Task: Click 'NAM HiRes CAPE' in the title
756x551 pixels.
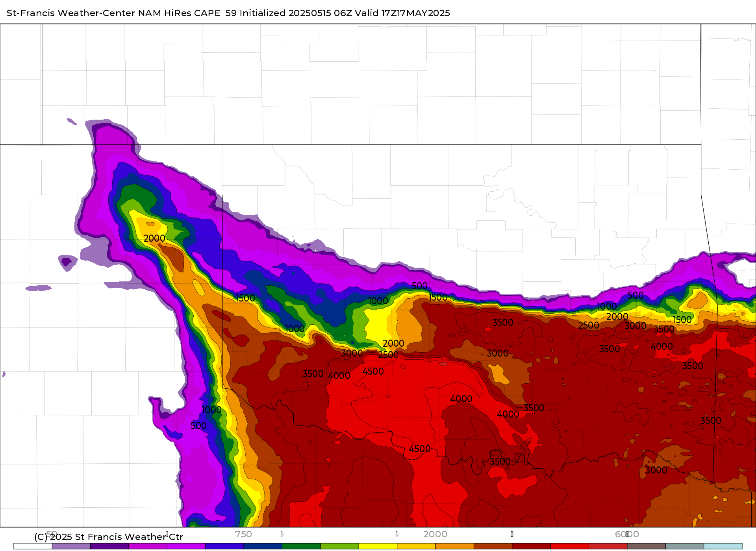Action: (179, 13)
